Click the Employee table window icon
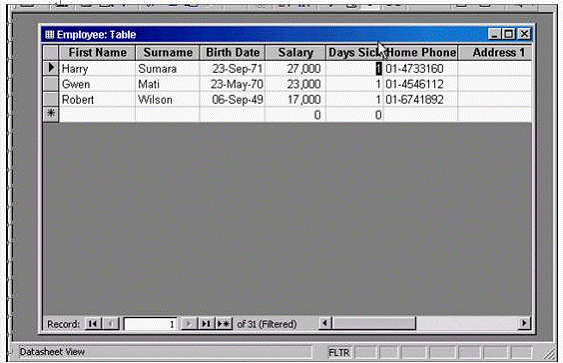The image size is (563, 363). point(50,35)
